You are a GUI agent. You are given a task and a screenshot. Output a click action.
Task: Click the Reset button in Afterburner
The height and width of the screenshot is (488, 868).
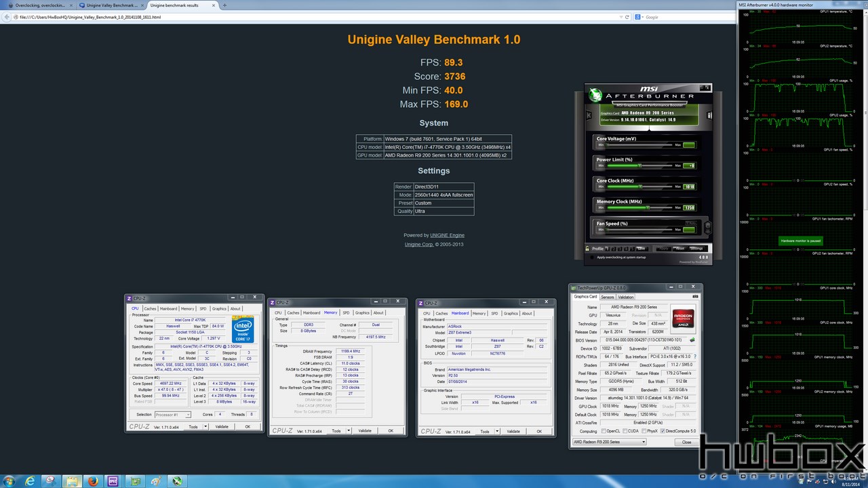(x=680, y=248)
